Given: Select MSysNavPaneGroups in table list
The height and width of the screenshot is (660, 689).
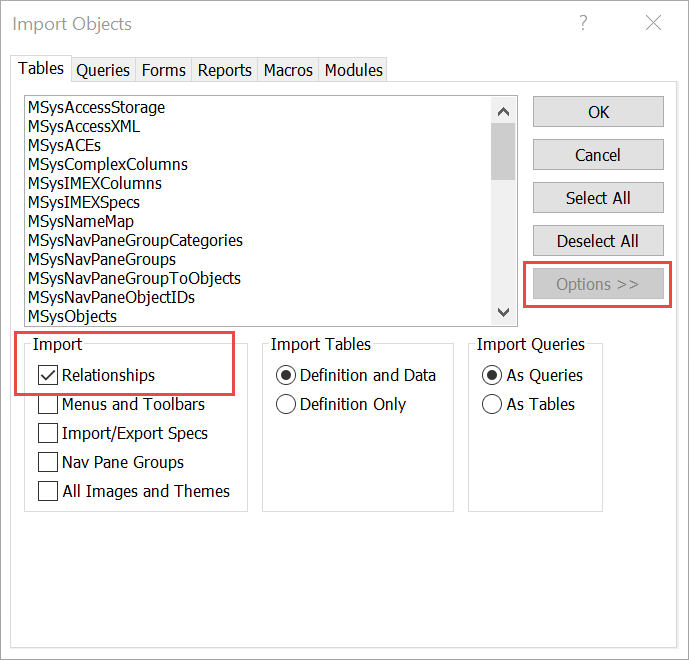Looking at the screenshot, I should tap(102, 260).
